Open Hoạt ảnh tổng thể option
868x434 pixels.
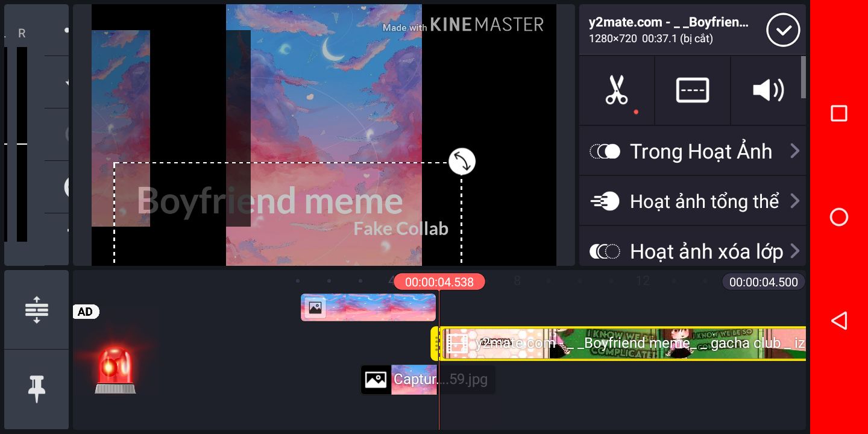pos(693,201)
